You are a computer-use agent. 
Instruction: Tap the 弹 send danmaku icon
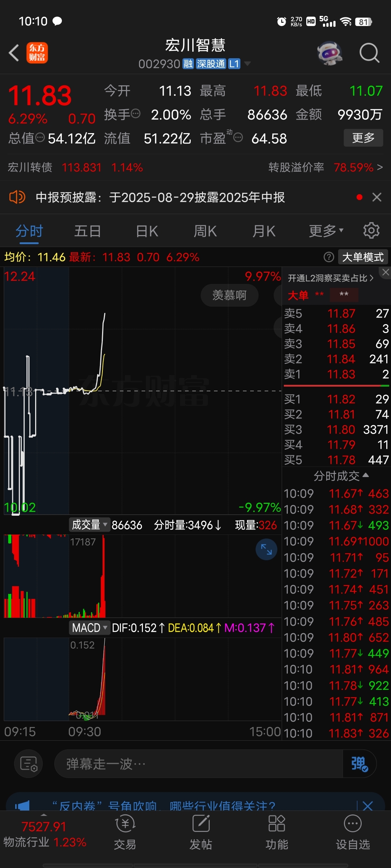[x=360, y=763]
